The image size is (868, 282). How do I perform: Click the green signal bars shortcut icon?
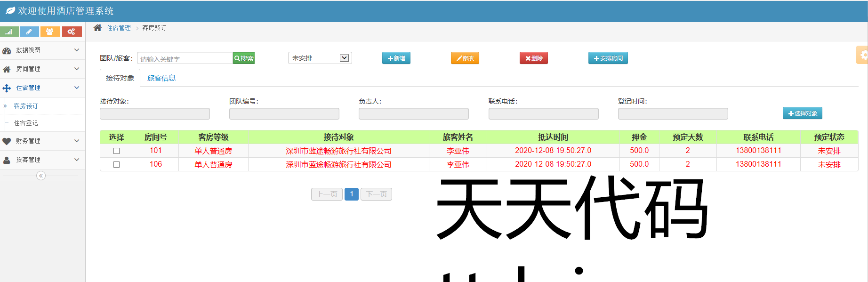click(x=9, y=32)
